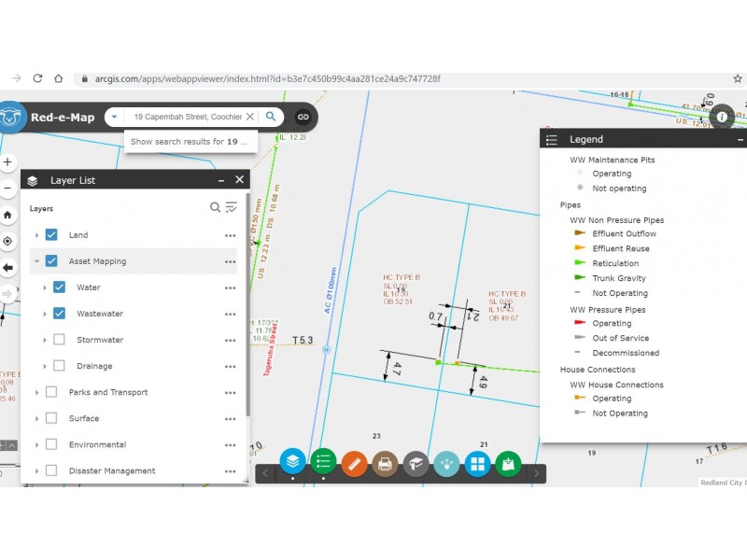Go to previous extent with the left arrow

8,268
